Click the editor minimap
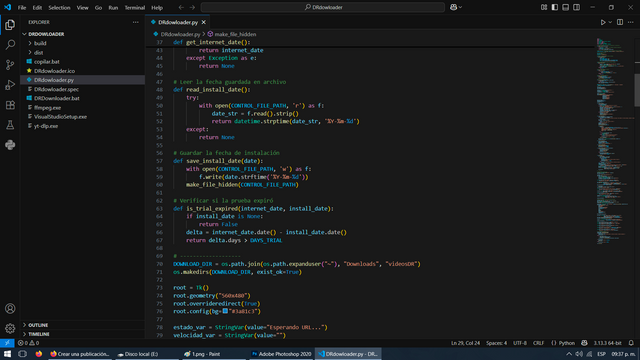 615,141
